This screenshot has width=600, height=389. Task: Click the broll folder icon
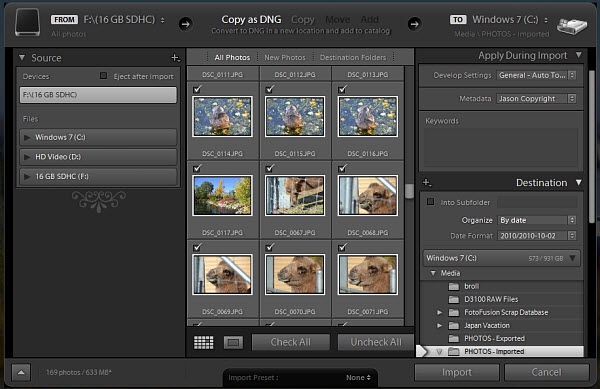point(453,286)
